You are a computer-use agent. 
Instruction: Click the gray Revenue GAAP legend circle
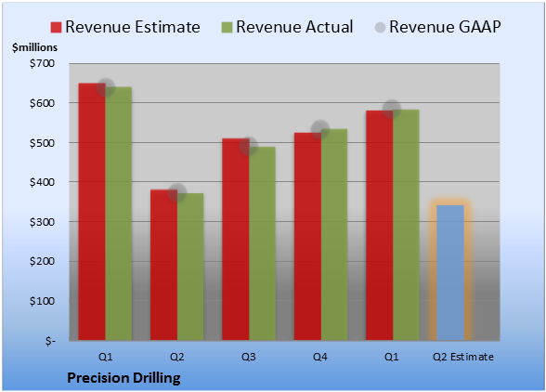click(x=380, y=27)
